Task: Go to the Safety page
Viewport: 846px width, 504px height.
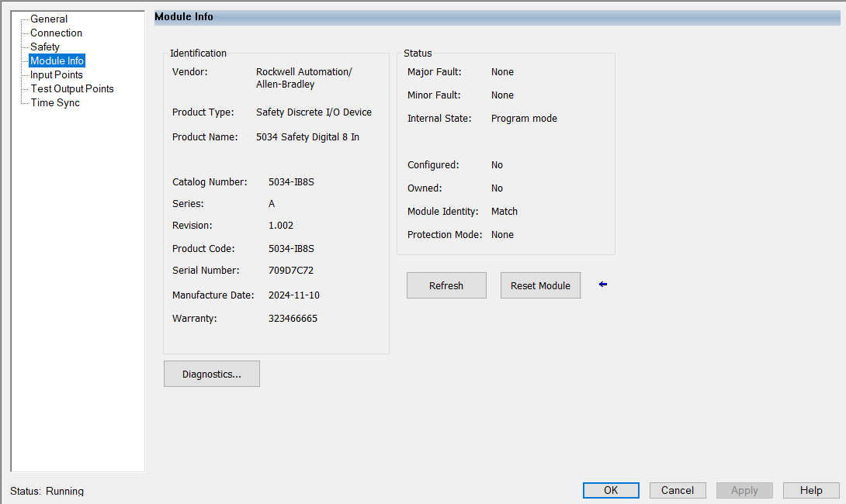Action: [x=45, y=47]
